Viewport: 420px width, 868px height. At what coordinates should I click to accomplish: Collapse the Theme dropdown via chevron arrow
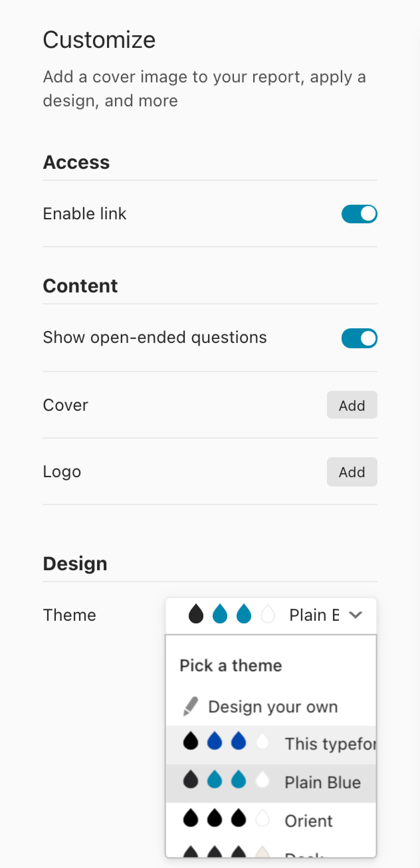[x=355, y=615]
